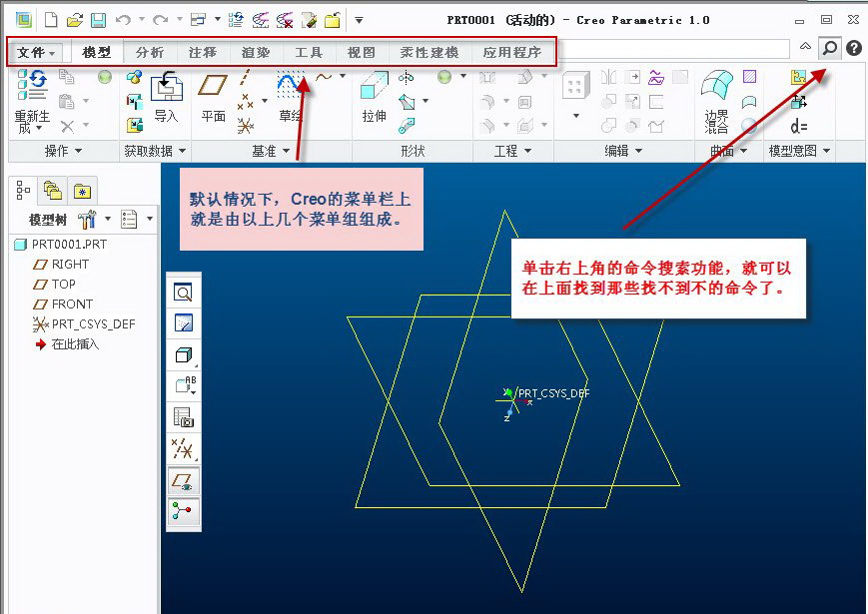Start a 草绘 sketch

pyautogui.click(x=290, y=97)
